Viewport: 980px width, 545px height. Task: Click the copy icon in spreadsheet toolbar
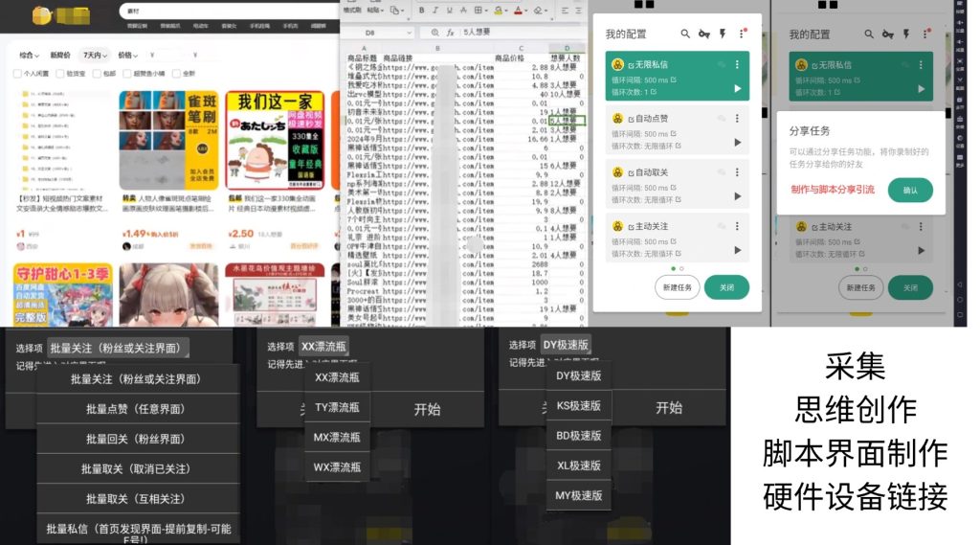pyautogui.click(x=395, y=10)
